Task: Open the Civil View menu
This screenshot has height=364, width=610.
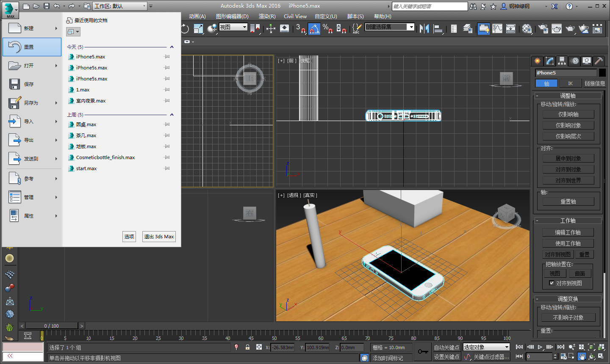Action: pos(295,16)
